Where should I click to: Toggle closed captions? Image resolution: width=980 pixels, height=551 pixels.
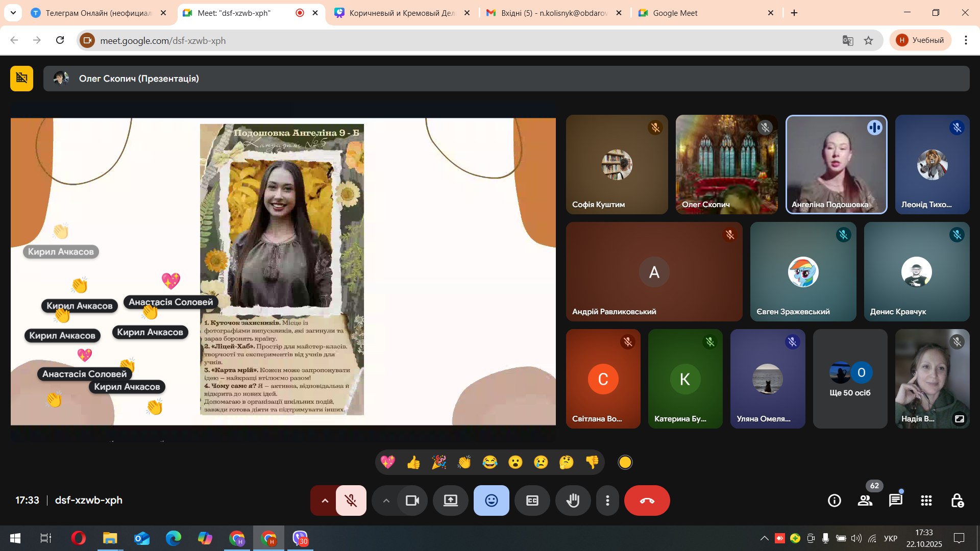click(532, 500)
